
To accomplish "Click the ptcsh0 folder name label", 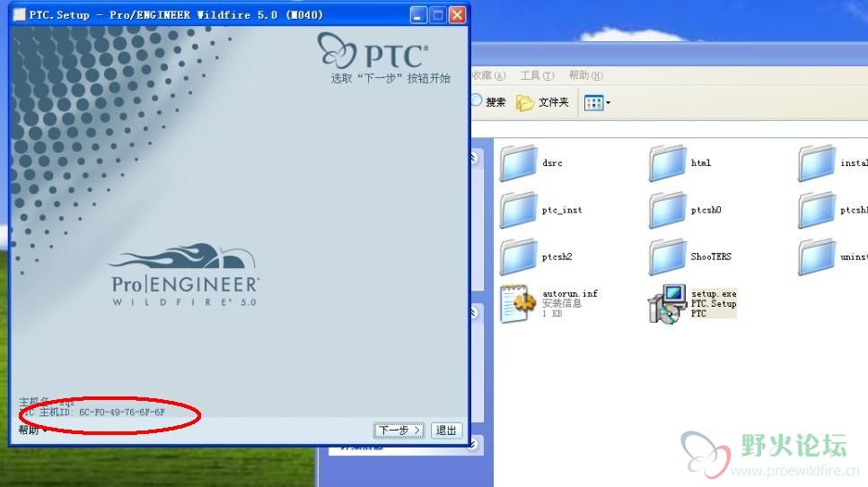I will (706, 210).
